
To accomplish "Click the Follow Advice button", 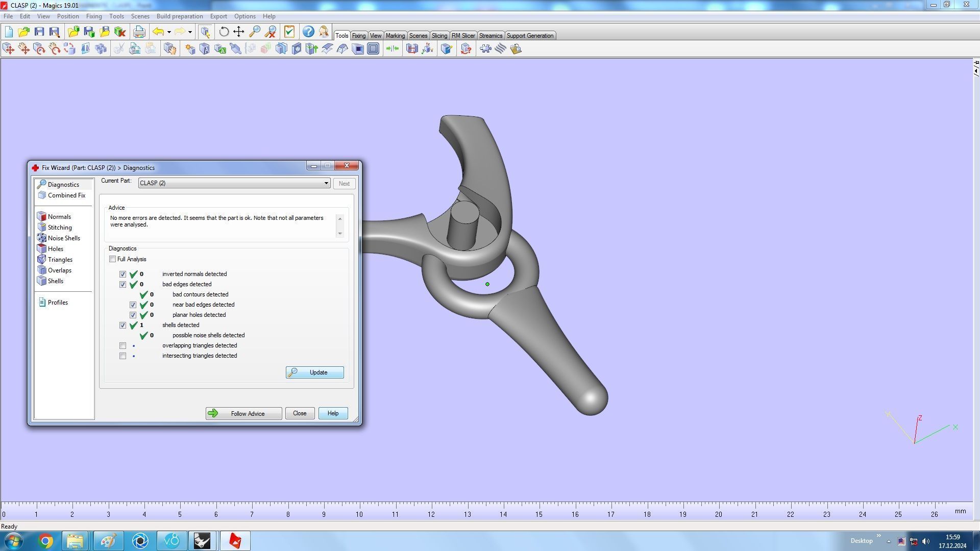I will pyautogui.click(x=243, y=414).
